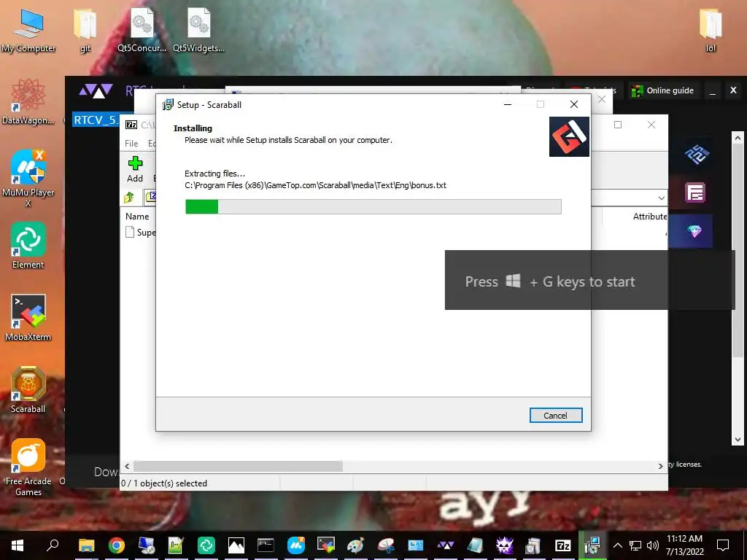Viewport: 747px width, 560px height.
Task: Open Element app from taskbar
Action: (206, 545)
